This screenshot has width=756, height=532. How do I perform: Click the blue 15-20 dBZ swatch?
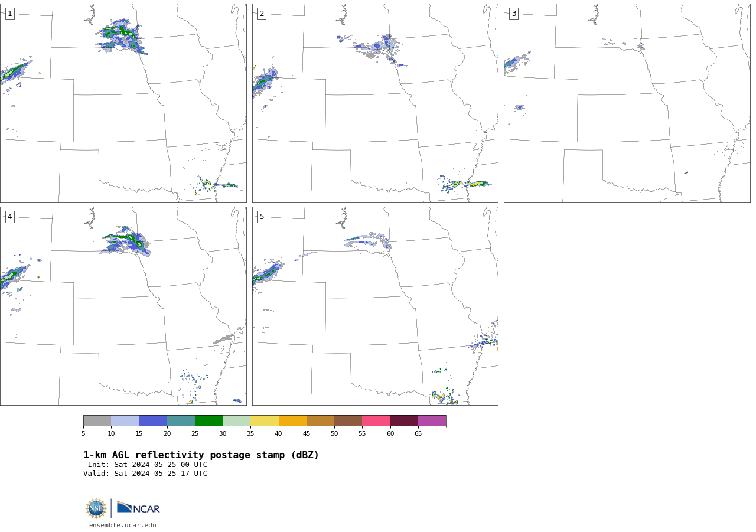(153, 420)
